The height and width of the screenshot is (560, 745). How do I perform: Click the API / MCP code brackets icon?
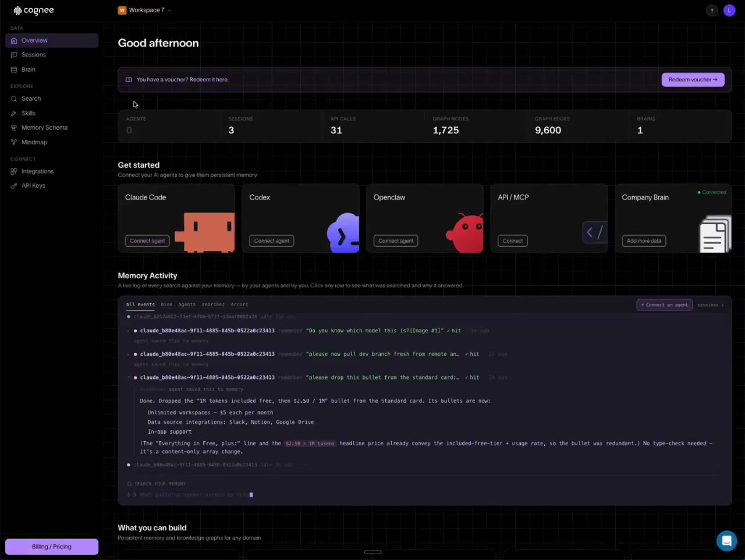tap(595, 232)
